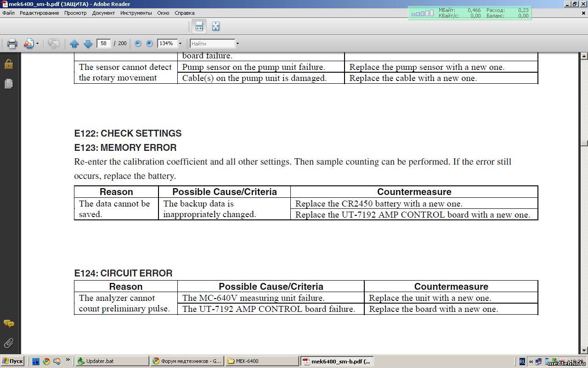This screenshot has width=588, height=368.
Task: Open the Pages thumbnails panel icon
Action: click(x=9, y=84)
